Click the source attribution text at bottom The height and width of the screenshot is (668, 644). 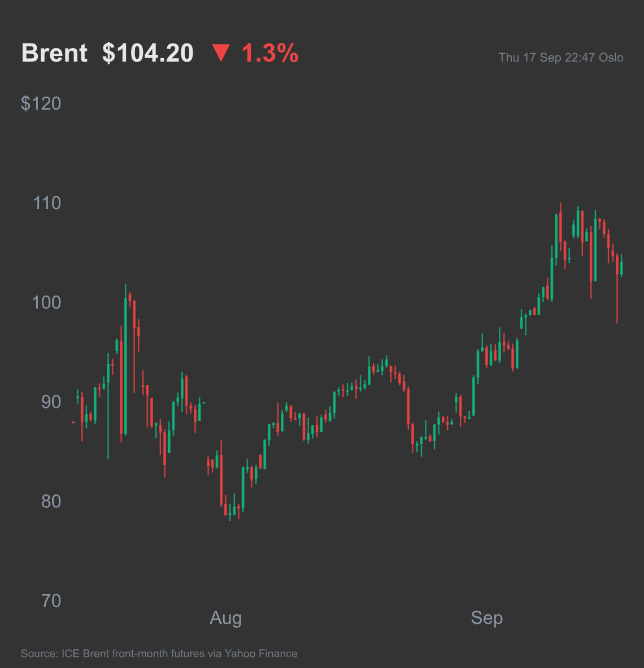coord(159,653)
